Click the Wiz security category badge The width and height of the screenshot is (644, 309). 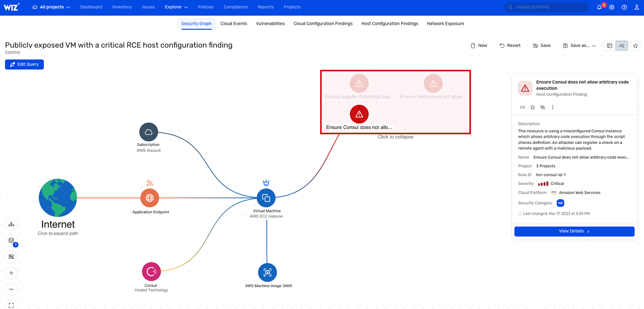(560, 203)
